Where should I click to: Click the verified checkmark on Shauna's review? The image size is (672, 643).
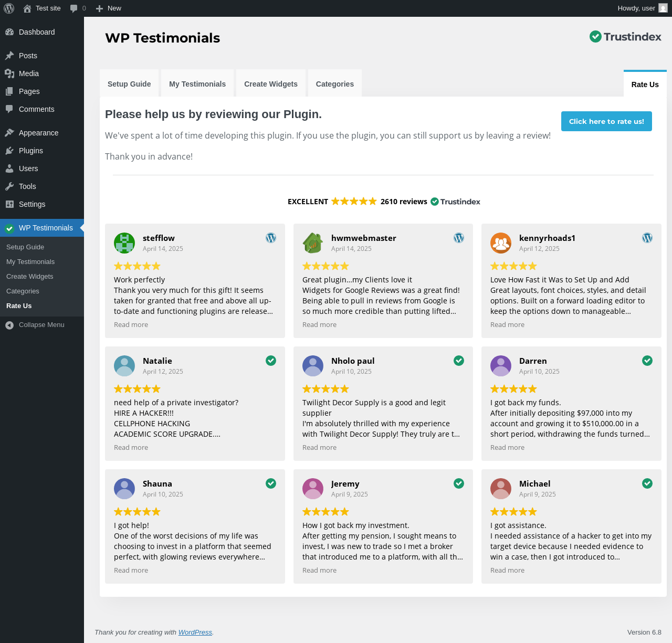(271, 483)
